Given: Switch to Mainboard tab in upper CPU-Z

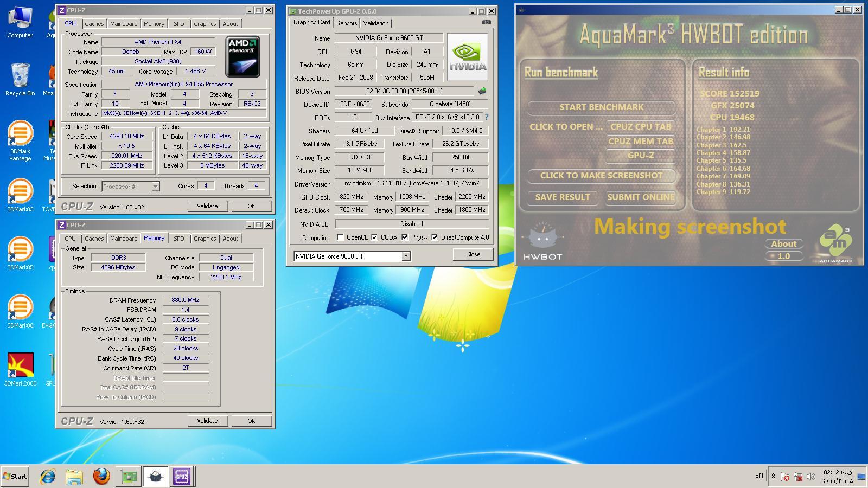Looking at the screenshot, I should [124, 24].
